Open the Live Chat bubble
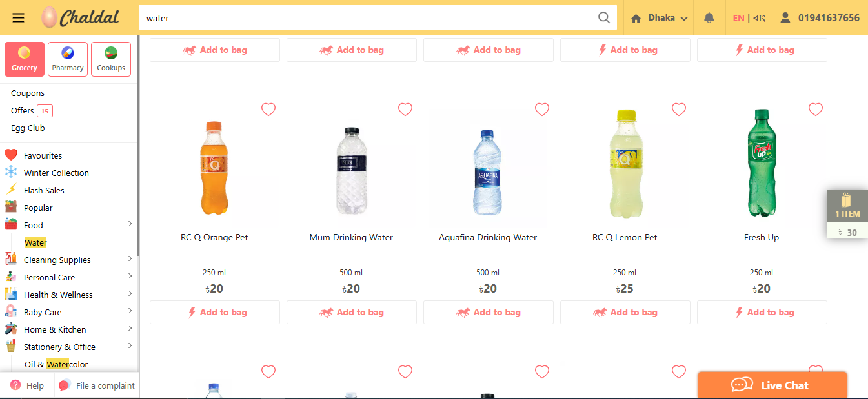 [x=772, y=385]
